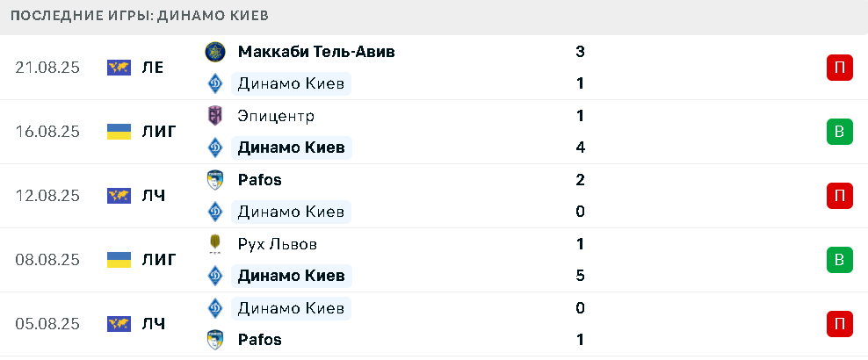
Task: Click world map icon on 05.08.25 row
Action: (119, 324)
